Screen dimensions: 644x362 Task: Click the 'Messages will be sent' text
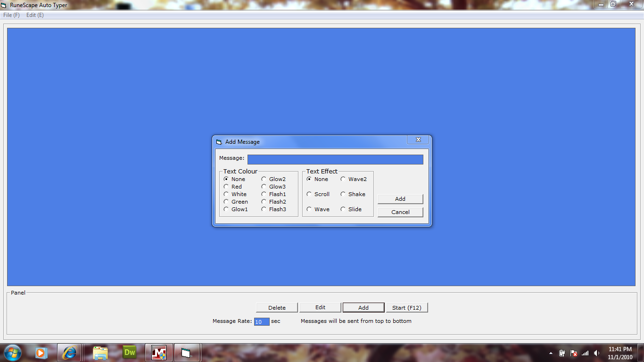coord(356,321)
